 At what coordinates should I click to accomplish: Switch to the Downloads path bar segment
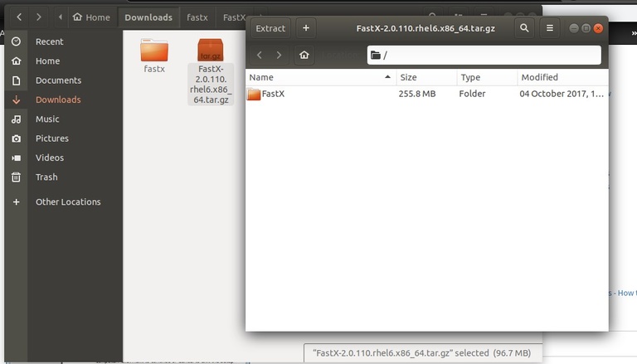click(148, 17)
